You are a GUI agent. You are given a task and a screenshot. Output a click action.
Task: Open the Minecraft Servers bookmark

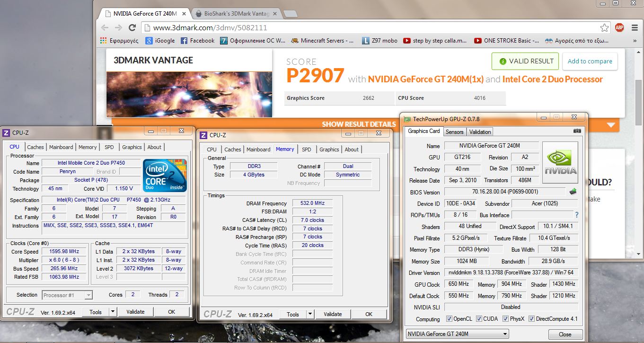pyautogui.click(x=322, y=41)
